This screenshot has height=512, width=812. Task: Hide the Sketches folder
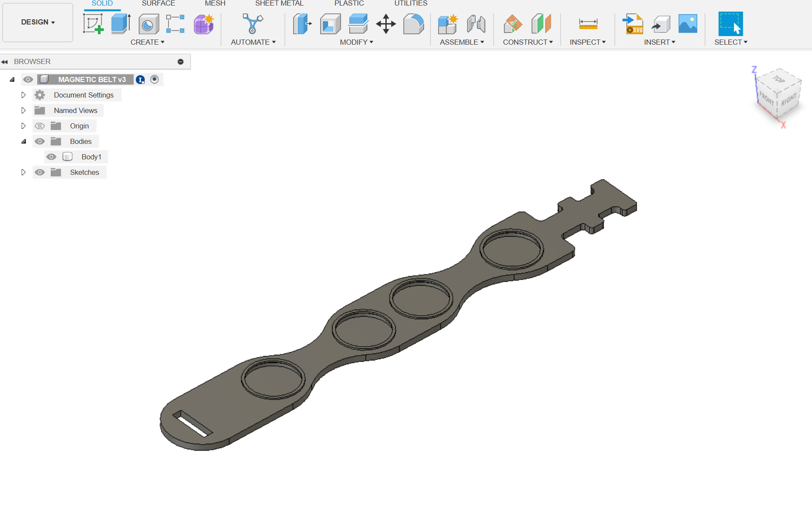[x=40, y=172]
